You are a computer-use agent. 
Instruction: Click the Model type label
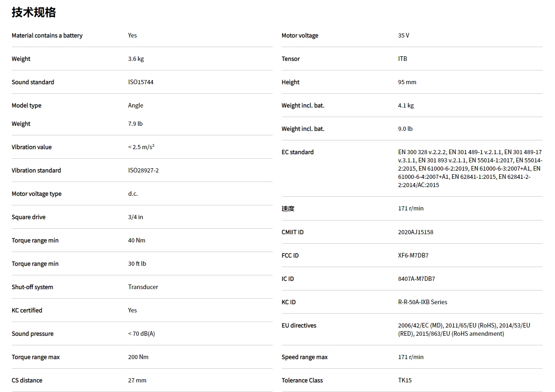pyautogui.click(x=27, y=106)
